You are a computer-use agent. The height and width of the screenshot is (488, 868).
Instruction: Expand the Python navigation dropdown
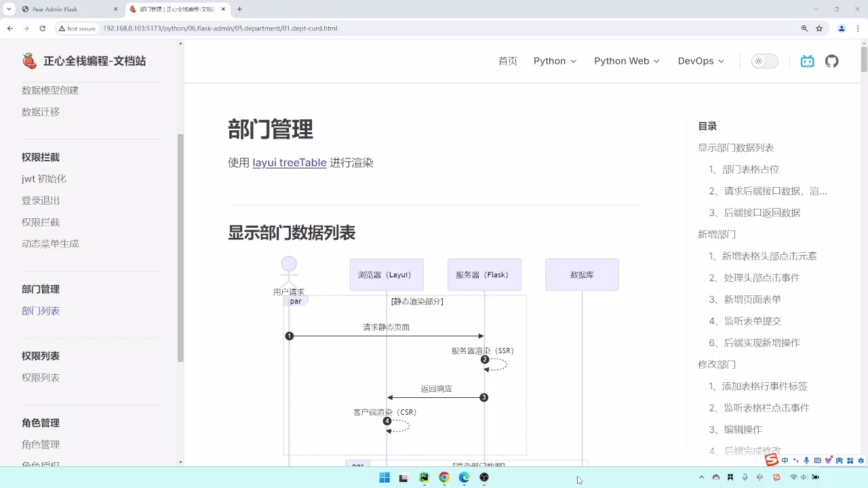554,61
